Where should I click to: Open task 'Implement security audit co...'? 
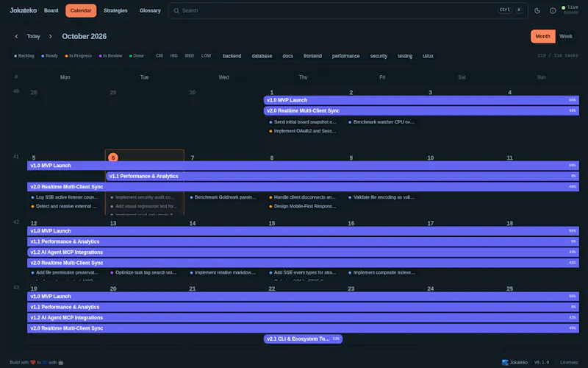(144, 197)
